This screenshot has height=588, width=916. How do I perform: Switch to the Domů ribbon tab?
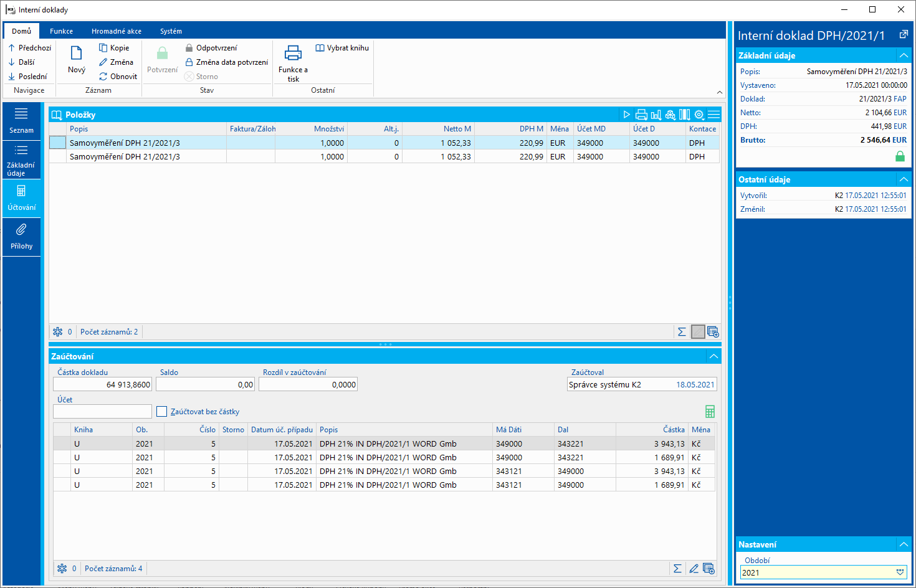click(21, 31)
